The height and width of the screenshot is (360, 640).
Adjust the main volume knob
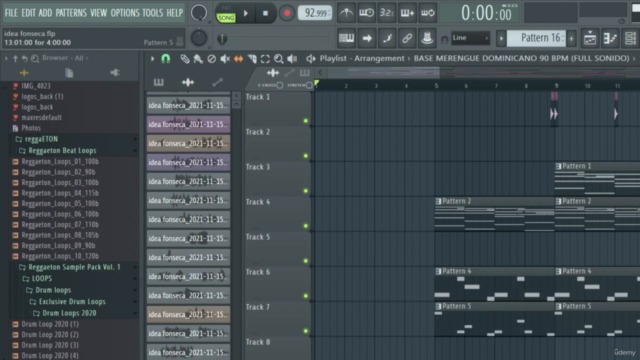pyautogui.click(x=199, y=13)
